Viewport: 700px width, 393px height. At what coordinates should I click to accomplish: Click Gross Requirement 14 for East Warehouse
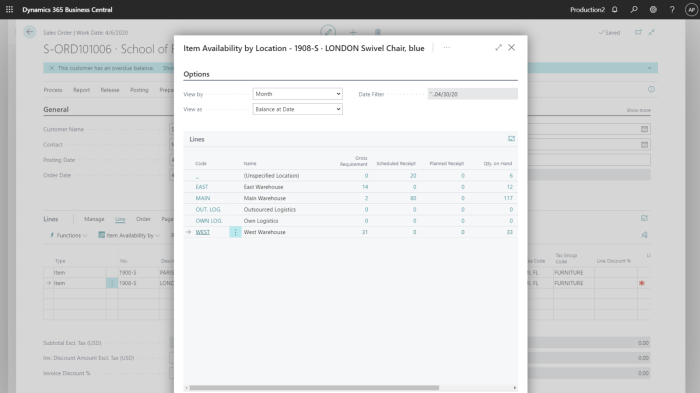[365, 187]
